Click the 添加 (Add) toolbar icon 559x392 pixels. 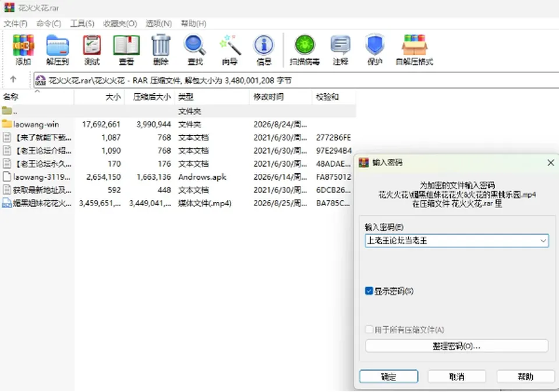point(23,49)
